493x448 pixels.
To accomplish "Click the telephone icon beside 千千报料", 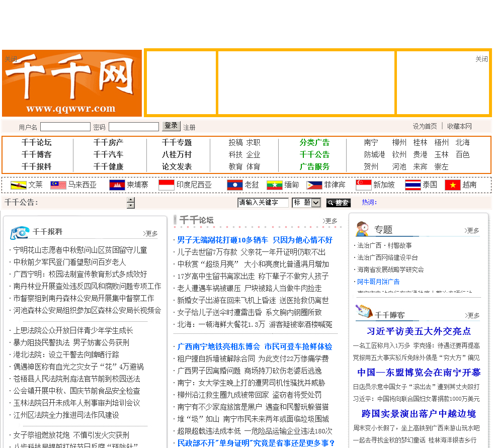I will pyautogui.click(x=20, y=233).
